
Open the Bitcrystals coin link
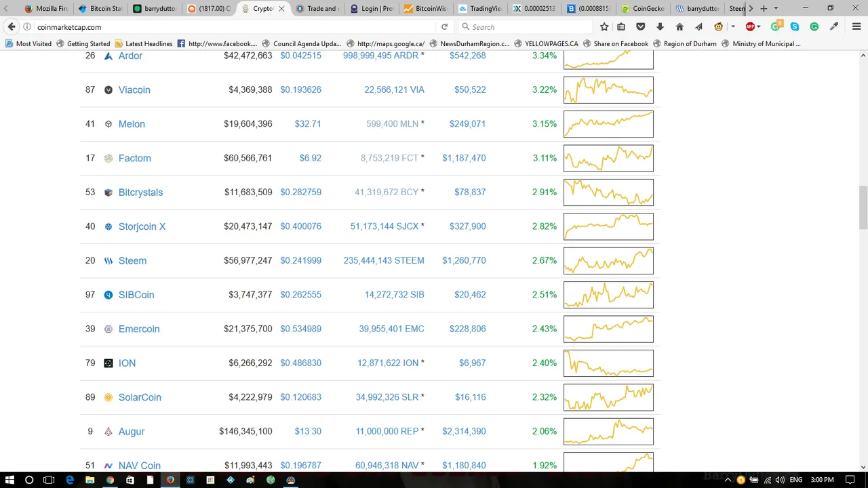coord(140,192)
